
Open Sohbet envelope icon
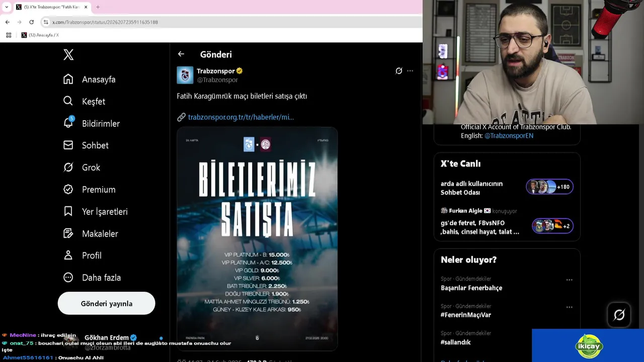pyautogui.click(x=68, y=145)
